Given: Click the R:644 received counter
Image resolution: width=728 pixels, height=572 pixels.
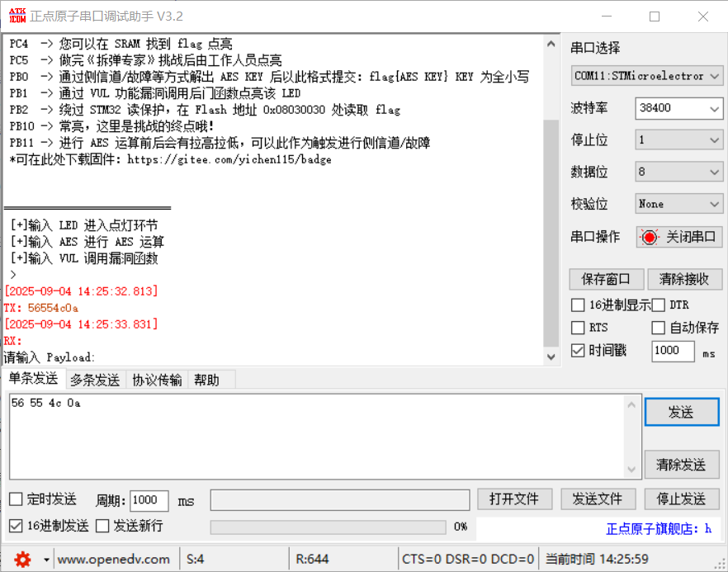Looking at the screenshot, I should (312, 560).
